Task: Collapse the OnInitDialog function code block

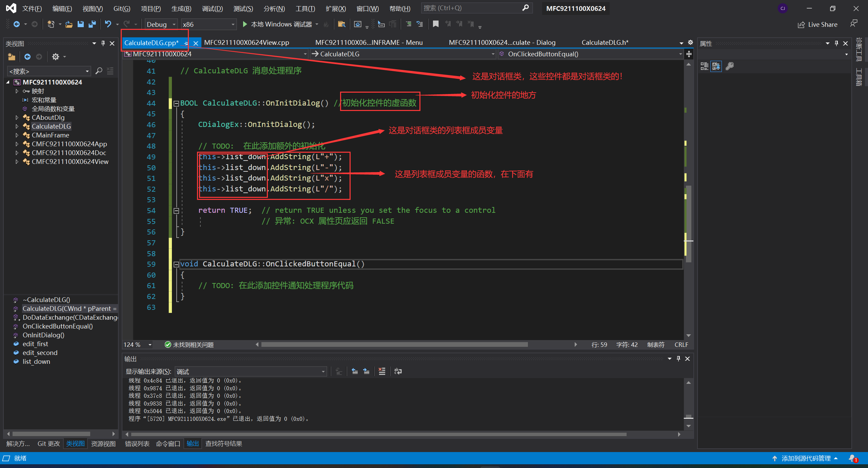Action: tap(176, 104)
